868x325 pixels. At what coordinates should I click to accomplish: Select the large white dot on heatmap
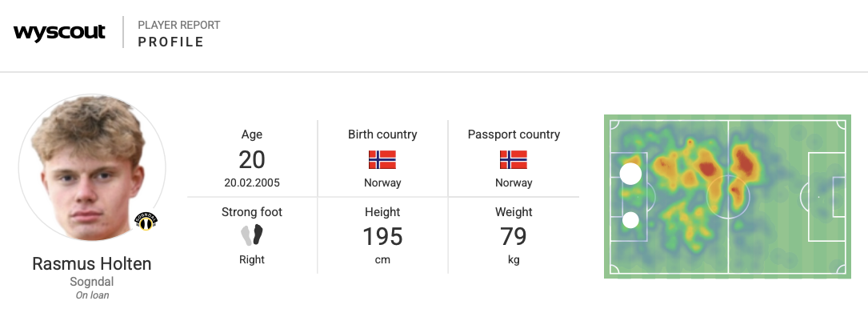tap(631, 174)
